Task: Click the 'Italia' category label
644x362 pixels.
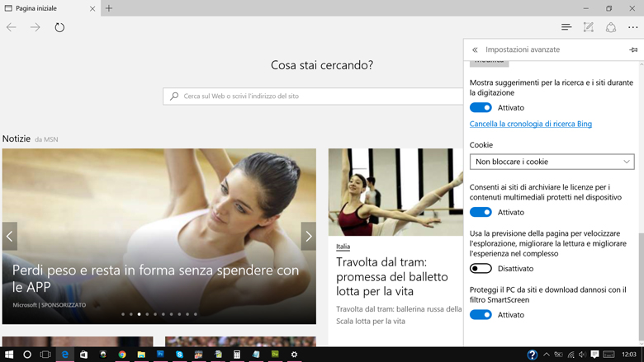Action: point(343,247)
